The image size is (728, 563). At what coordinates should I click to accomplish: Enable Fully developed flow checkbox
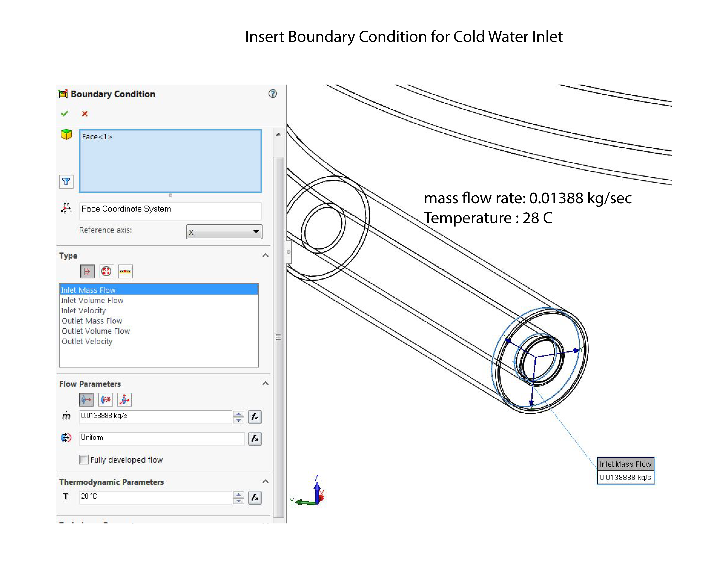pos(84,460)
